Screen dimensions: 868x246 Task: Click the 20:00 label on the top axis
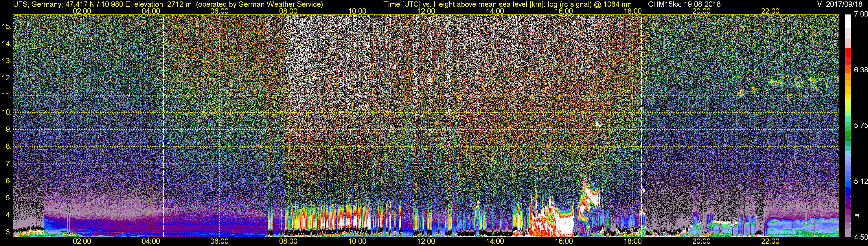point(702,11)
